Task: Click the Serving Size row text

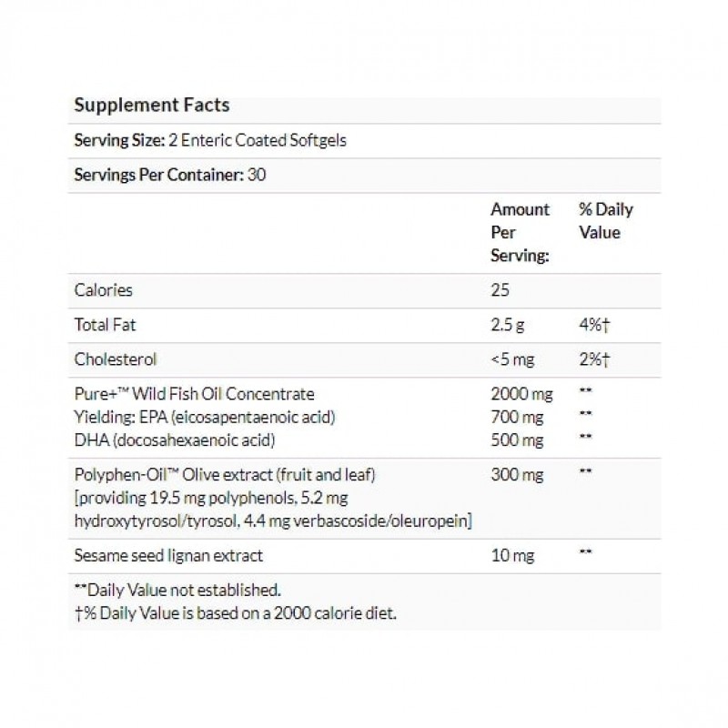Action: coord(210,141)
